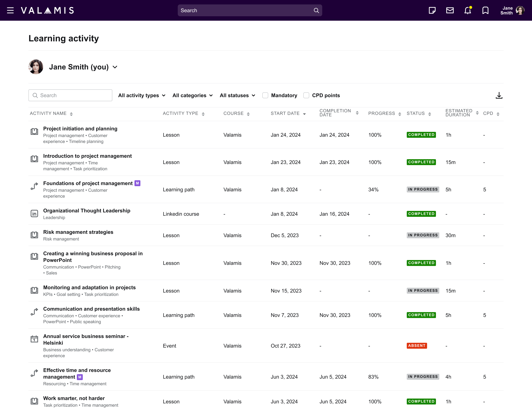Open Organizational Thought Leadership activity

pyautogui.click(x=87, y=211)
